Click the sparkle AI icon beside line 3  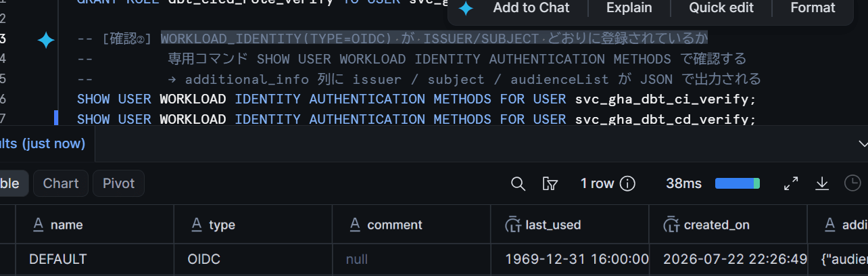tap(46, 41)
